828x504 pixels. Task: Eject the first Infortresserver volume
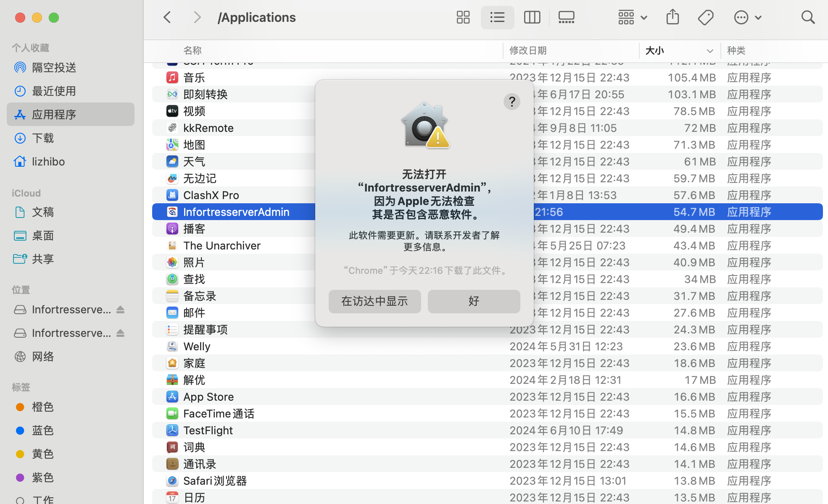point(121,310)
